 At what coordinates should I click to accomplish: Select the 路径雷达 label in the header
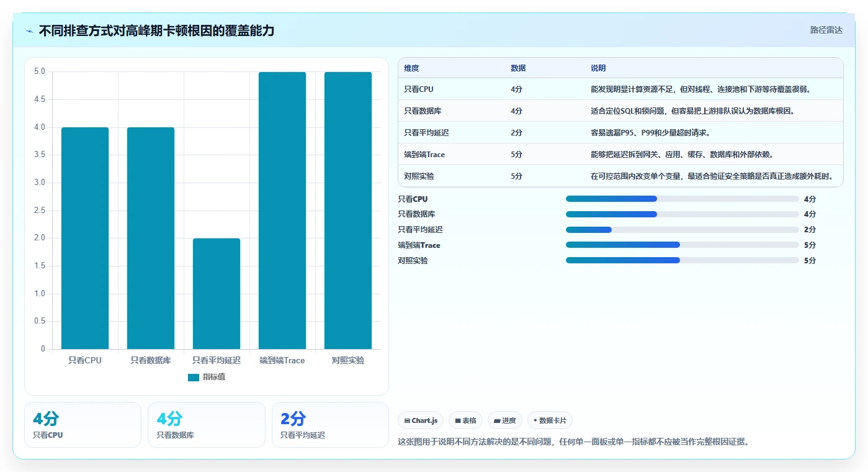pos(826,30)
